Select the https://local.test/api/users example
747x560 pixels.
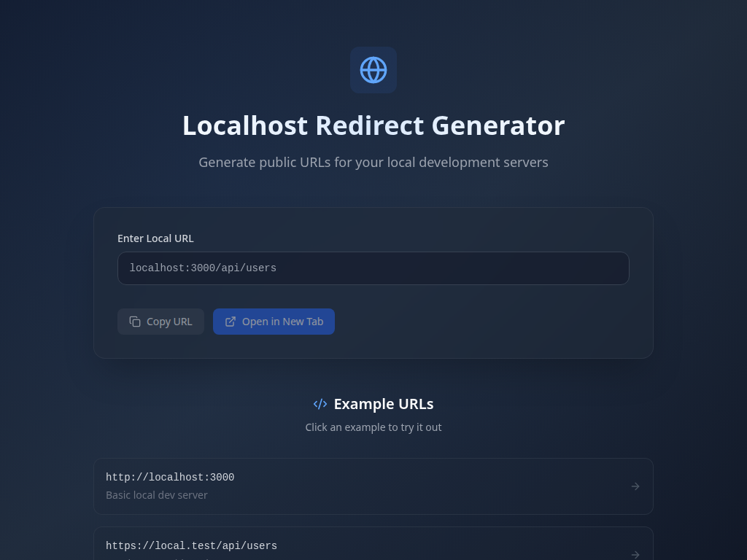point(373,544)
